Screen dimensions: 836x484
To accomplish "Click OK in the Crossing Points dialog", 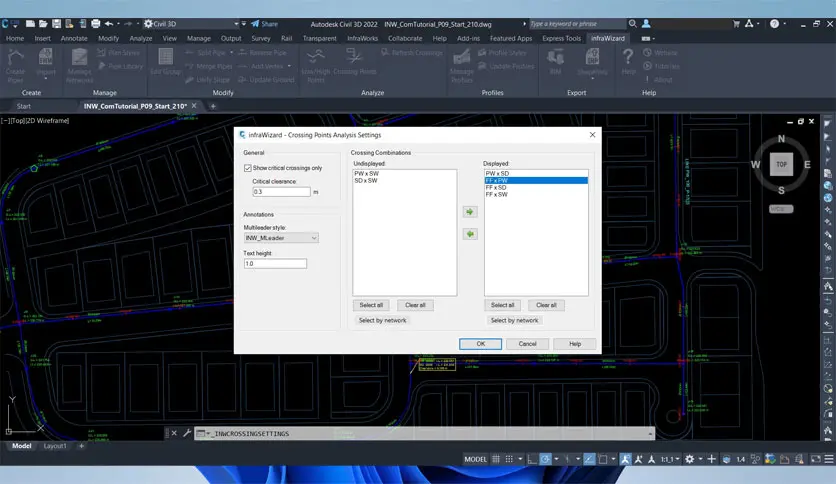I will pyautogui.click(x=480, y=344).
